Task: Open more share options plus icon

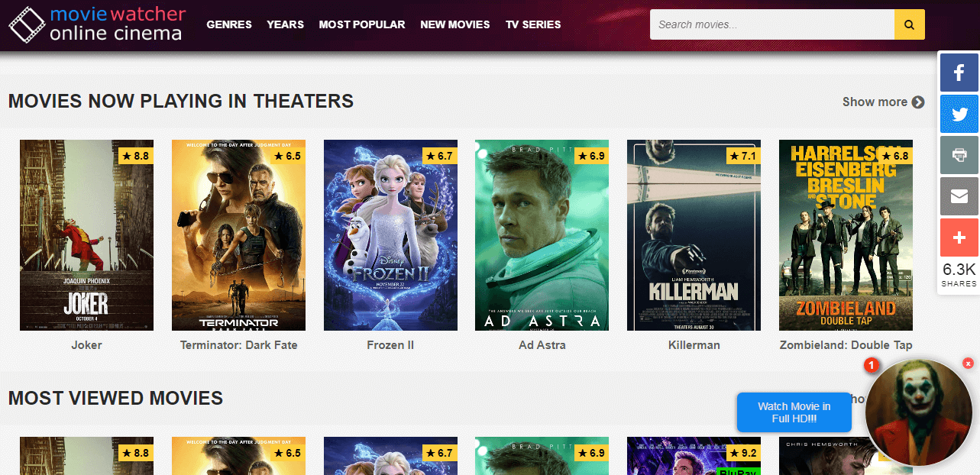Action: (x=959, y=238)
